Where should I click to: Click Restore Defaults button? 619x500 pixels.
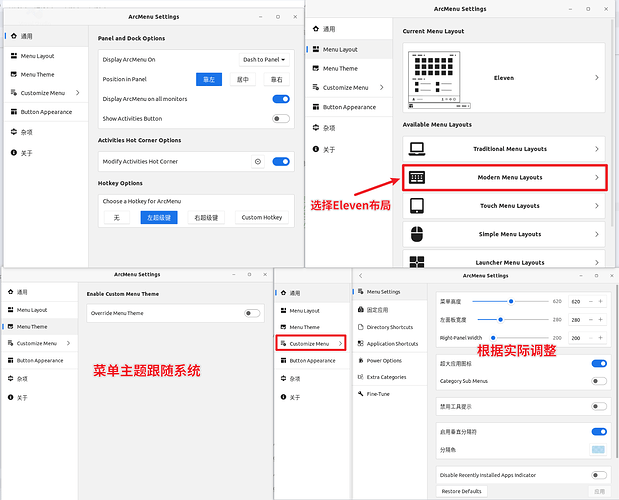click(x=461, y=491)
